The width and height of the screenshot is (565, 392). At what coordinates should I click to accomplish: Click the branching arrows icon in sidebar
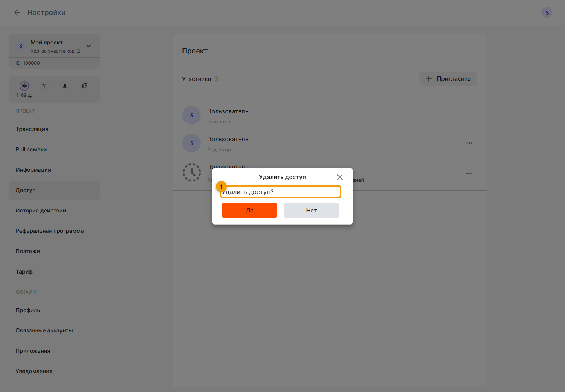pos(44,86)
